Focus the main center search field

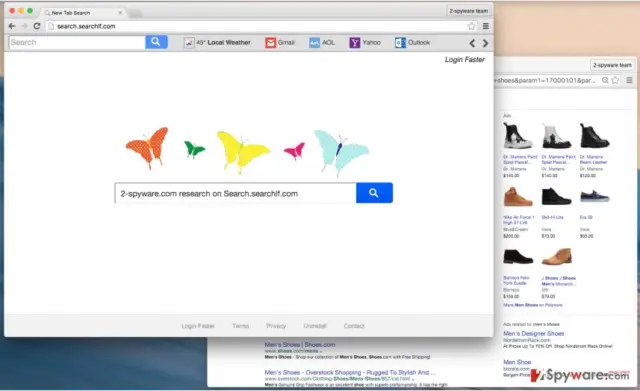(x=236, y=193)
